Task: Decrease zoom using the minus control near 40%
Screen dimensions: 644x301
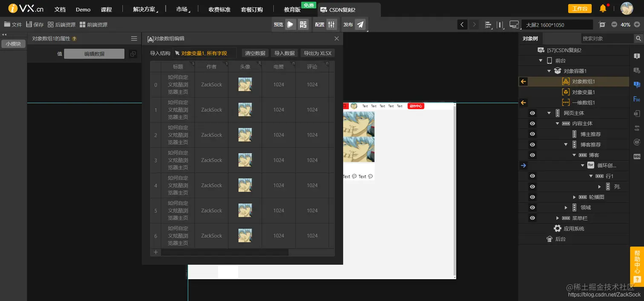Action: click(613, 24)
